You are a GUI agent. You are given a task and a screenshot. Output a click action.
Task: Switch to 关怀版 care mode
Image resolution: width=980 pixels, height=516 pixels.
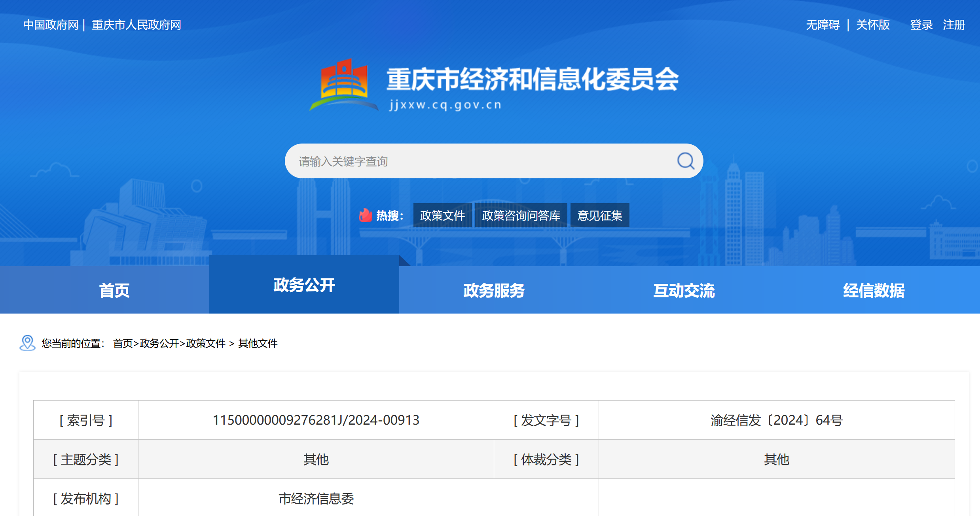point(873,25)
